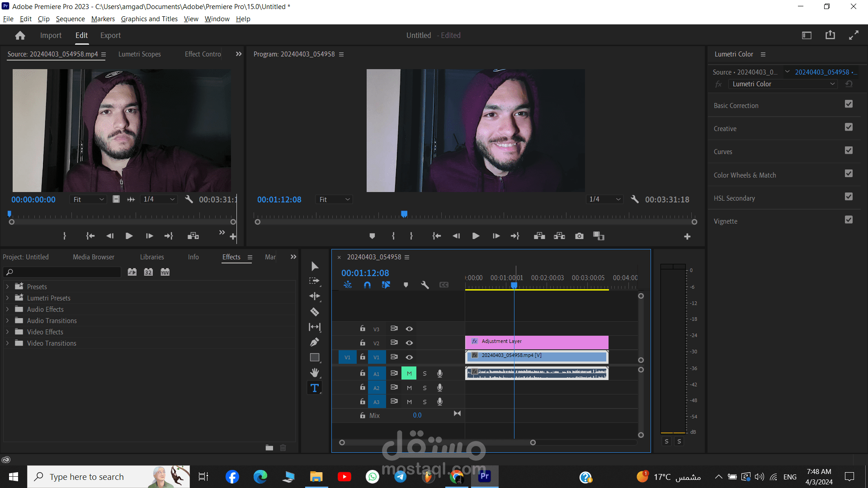The height and width of the screenshot is (488, 868).
Task: Select the Selection tool arrow
Action: tap(315, 266)
